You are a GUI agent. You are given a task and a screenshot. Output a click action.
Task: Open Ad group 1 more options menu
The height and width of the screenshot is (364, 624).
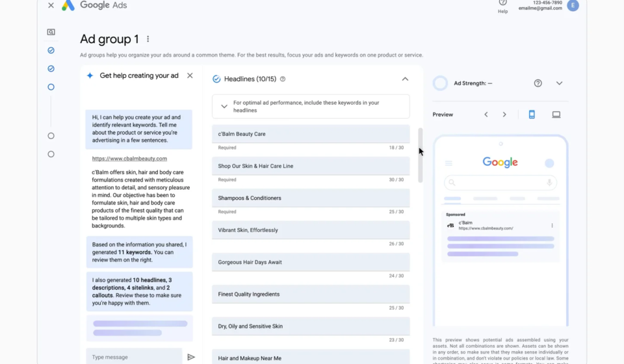[x=148, y=39]
